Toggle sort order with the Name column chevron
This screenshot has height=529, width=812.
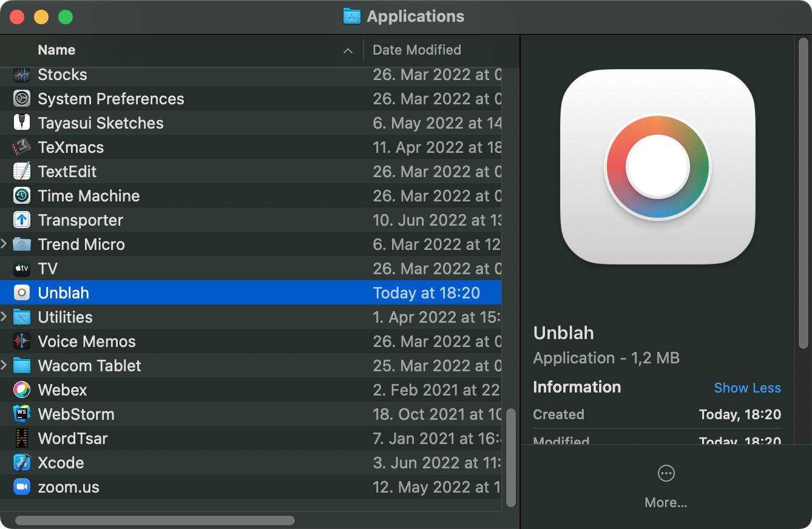point(348,51)
